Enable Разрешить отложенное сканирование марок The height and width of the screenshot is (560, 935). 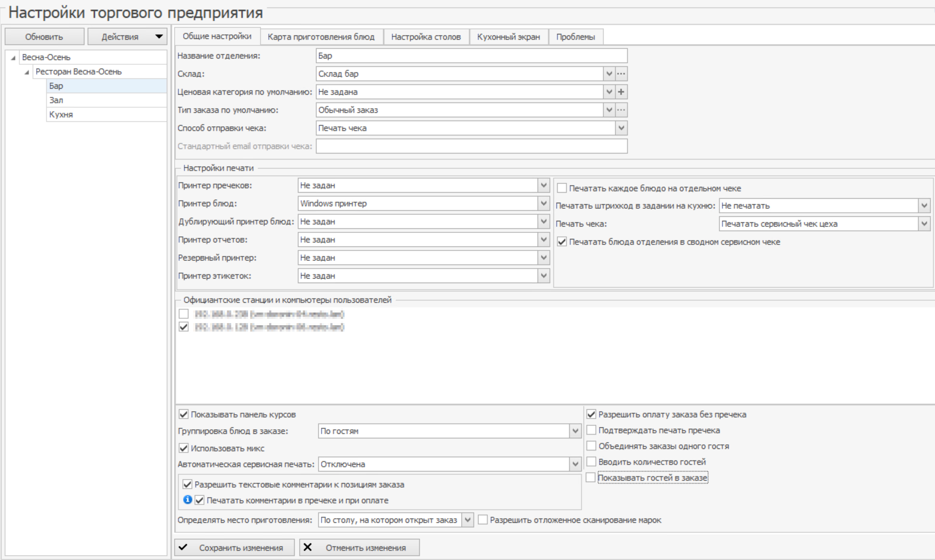[483, 520]
